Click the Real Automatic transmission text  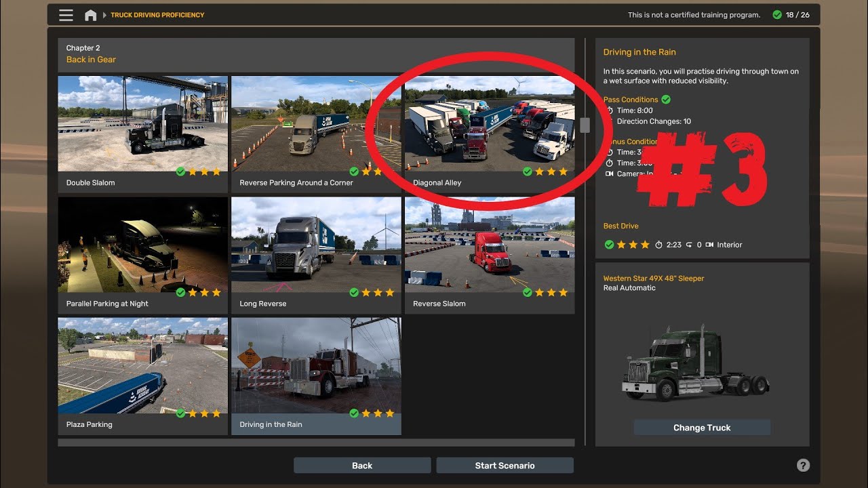pos(629,288)
